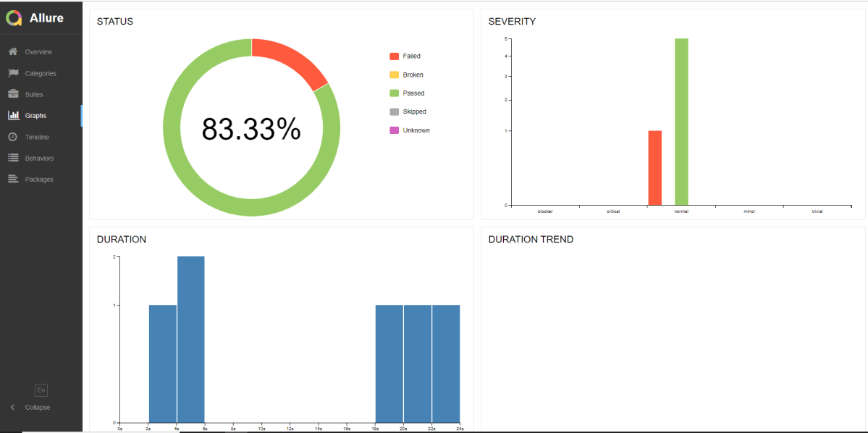
Task: Click the Packages lines icon
Action: 13,179
